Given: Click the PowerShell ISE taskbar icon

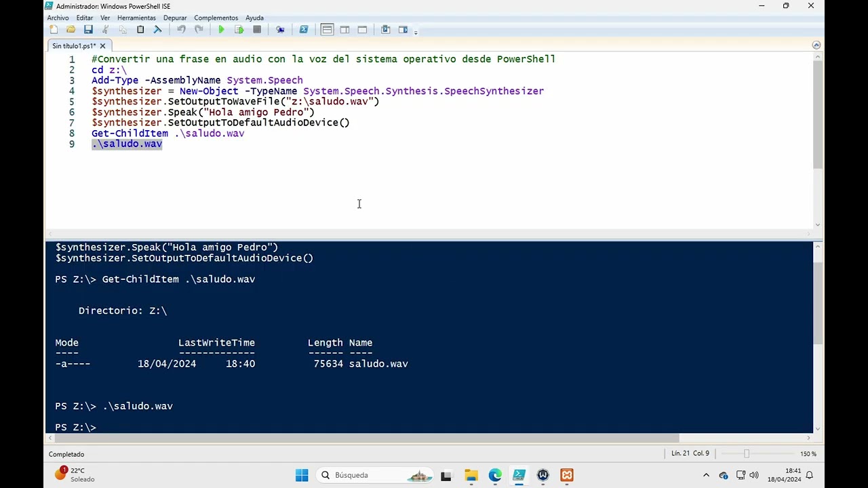Looking at the screenshot, I should pos(519,475).
